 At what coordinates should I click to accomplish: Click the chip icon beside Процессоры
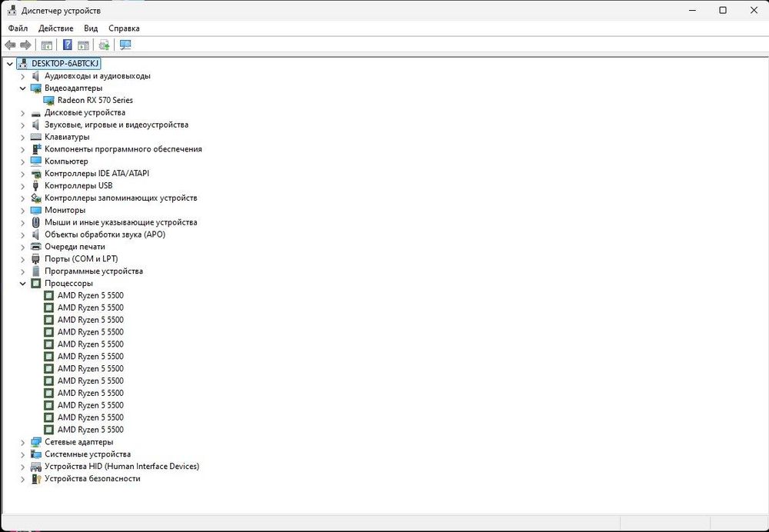(36, 284)
